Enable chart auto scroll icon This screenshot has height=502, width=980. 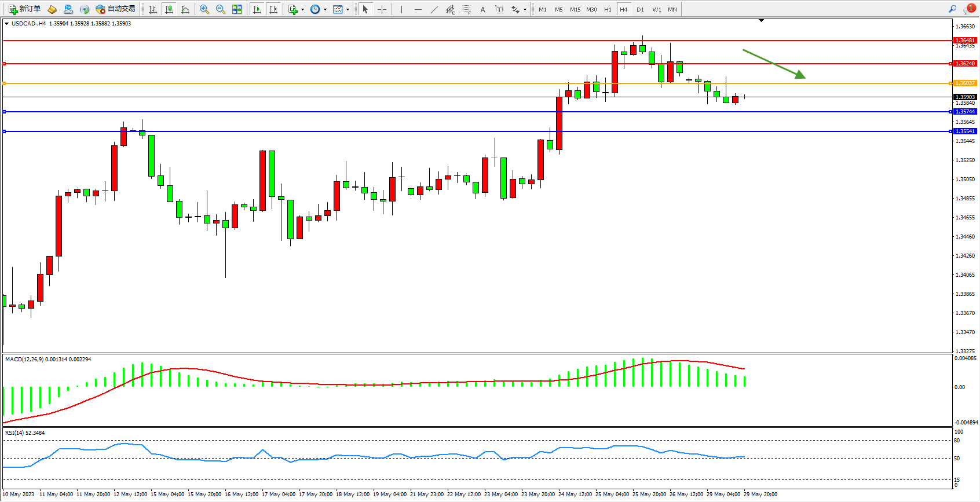click(257, 9)
